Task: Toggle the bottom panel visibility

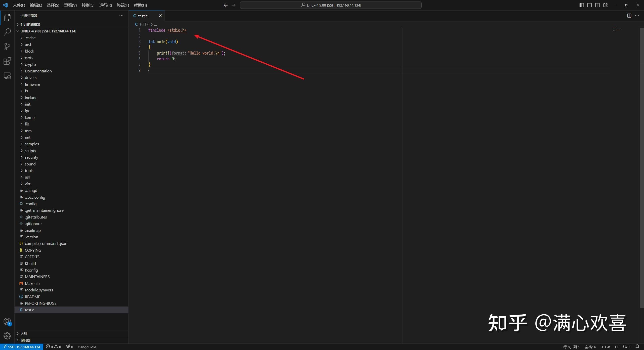Action: point(589,5)
